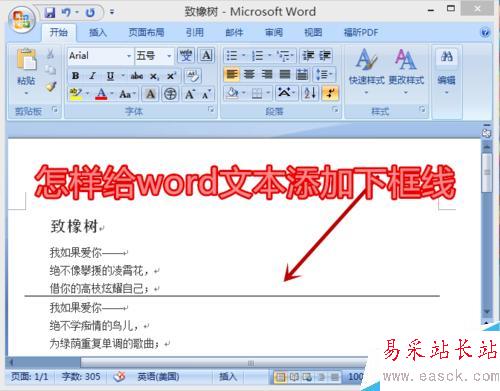Open the Arial font name dropdown
Viewport: 500px width, 391px height.
pyautogui.click(x=129, y=56)
